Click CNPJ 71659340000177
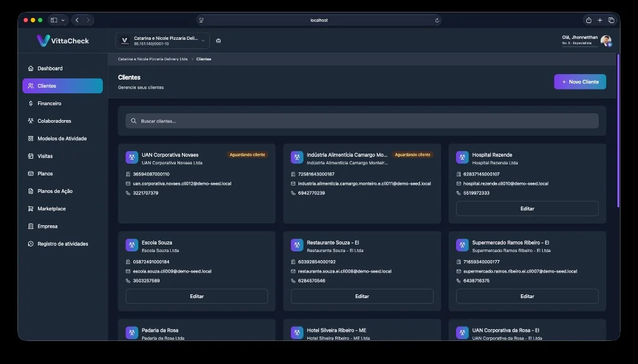This screenshot has height=364, width=638. click(x=482, y=261)
